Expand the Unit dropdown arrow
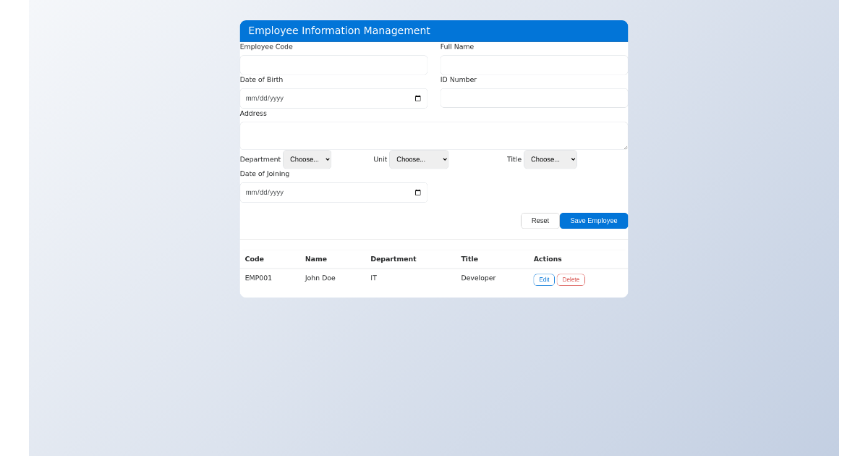The width and height of the screenshot is (868, 456). click(x=443, y=159)
